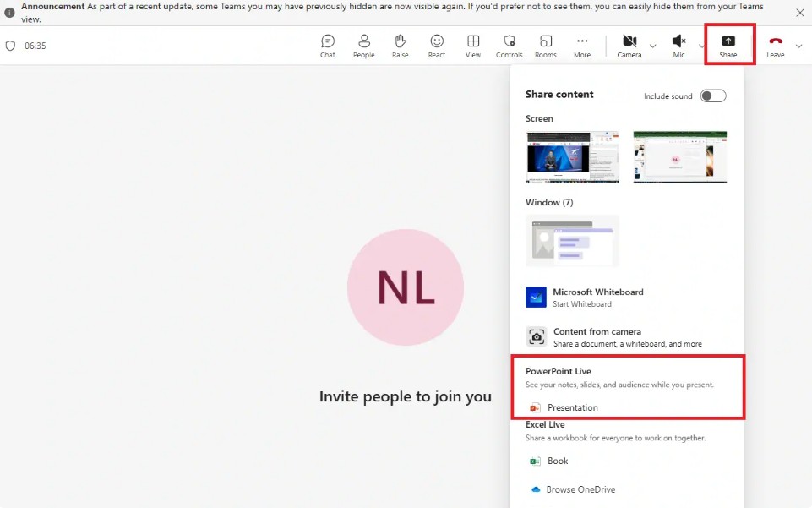
Task: Change the meeting View layout
Action: pos(473,46)
